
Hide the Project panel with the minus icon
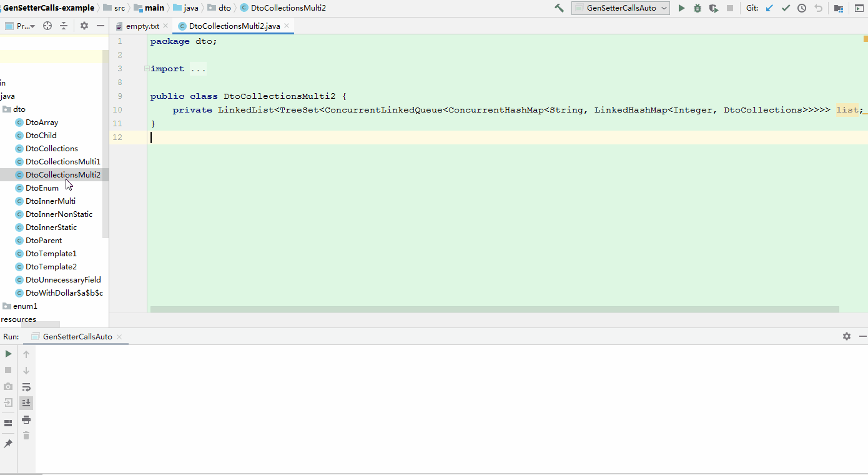click(100, 26)
